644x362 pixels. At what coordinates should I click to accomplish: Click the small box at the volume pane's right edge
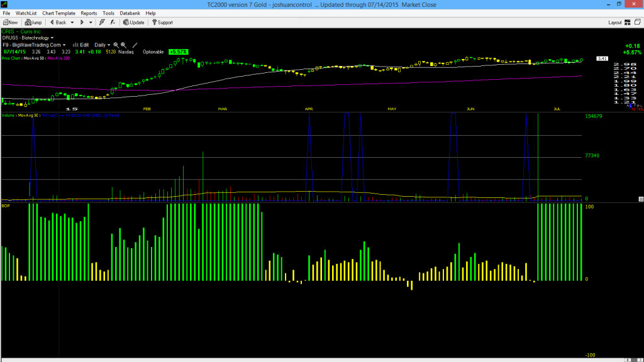pos(641,199)
